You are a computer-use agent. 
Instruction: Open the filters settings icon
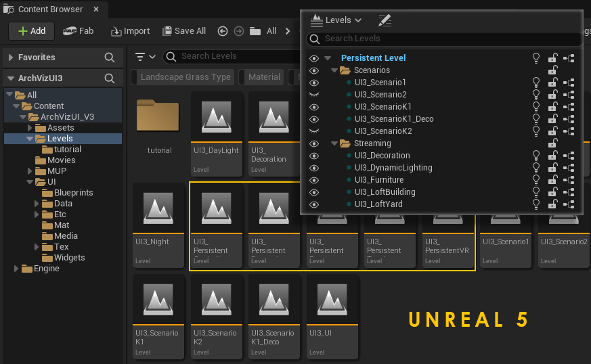tap(145, 57)
